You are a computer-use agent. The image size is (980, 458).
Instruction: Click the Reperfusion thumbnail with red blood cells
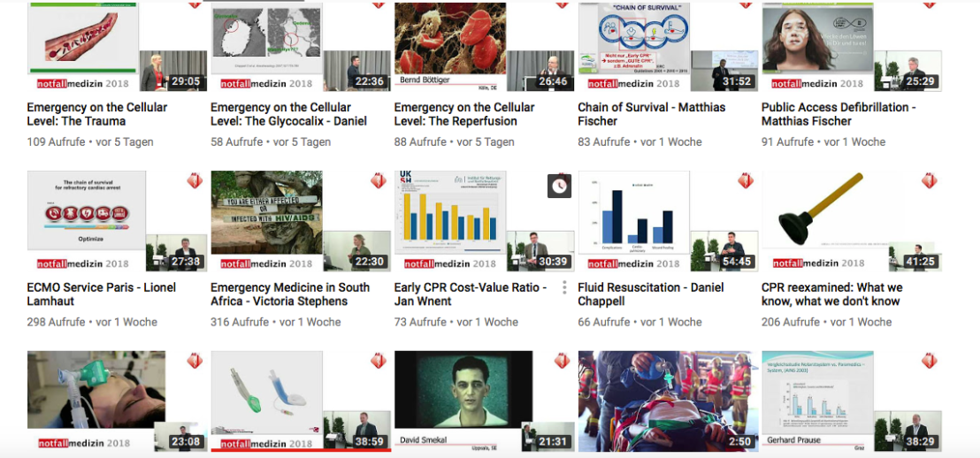pos(485,47)
